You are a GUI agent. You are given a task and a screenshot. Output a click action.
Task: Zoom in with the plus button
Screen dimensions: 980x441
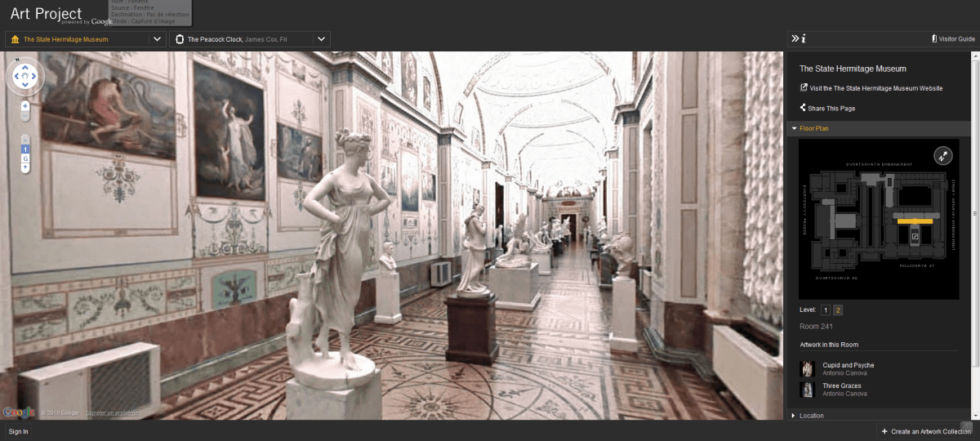[x=25, y=106]
